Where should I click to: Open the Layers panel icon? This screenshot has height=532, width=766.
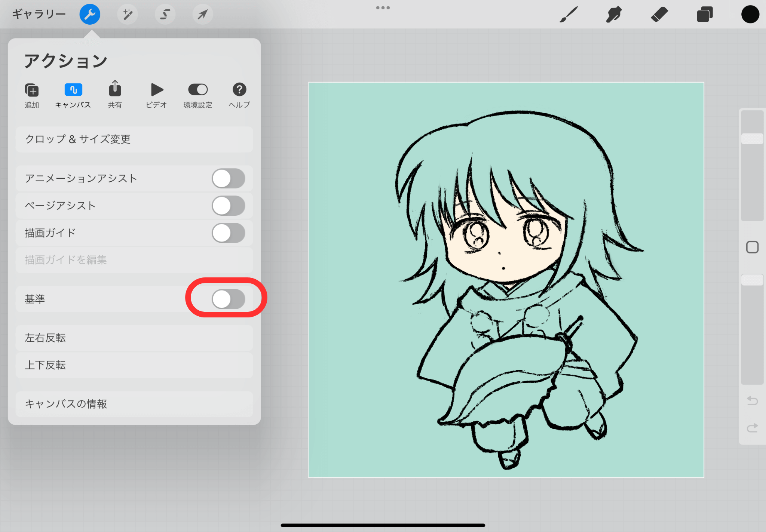(705, 15)
